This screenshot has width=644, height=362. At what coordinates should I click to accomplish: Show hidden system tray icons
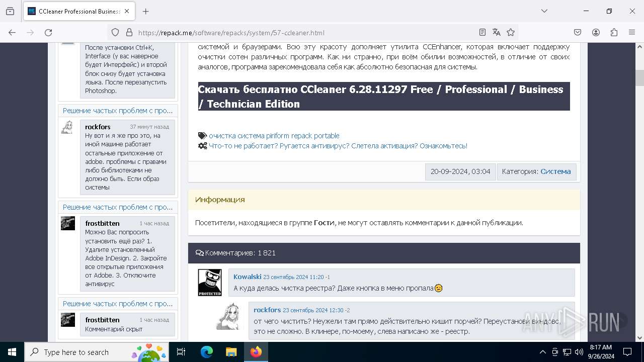[542, 352]
